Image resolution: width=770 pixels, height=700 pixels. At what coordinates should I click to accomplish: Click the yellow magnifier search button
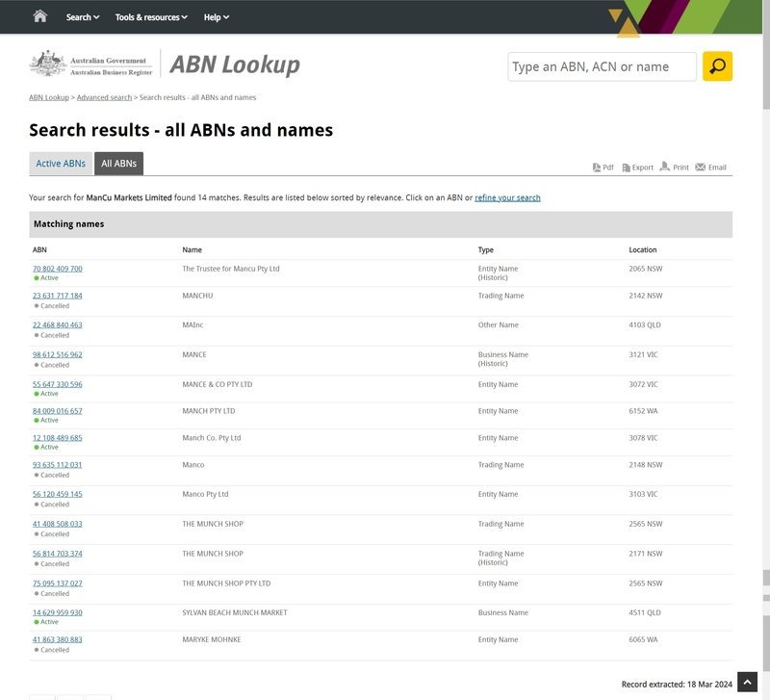717,66
